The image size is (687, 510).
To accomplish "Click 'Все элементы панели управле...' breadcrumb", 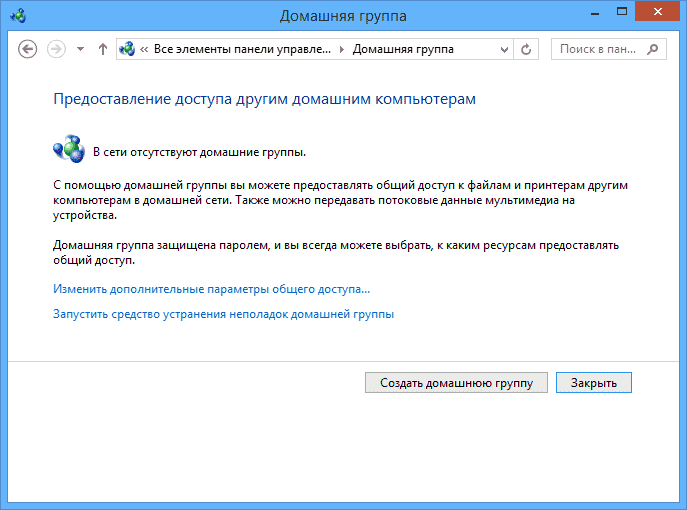I will coord(242,49).
